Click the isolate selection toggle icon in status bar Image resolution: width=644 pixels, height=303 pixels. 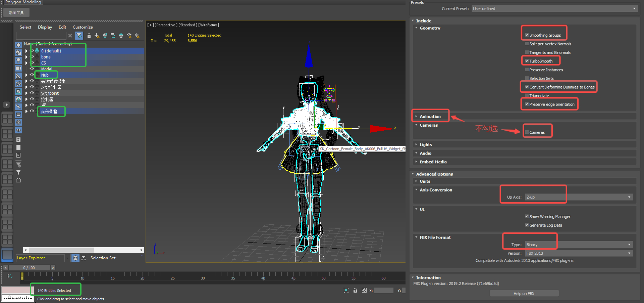[346, 290]
